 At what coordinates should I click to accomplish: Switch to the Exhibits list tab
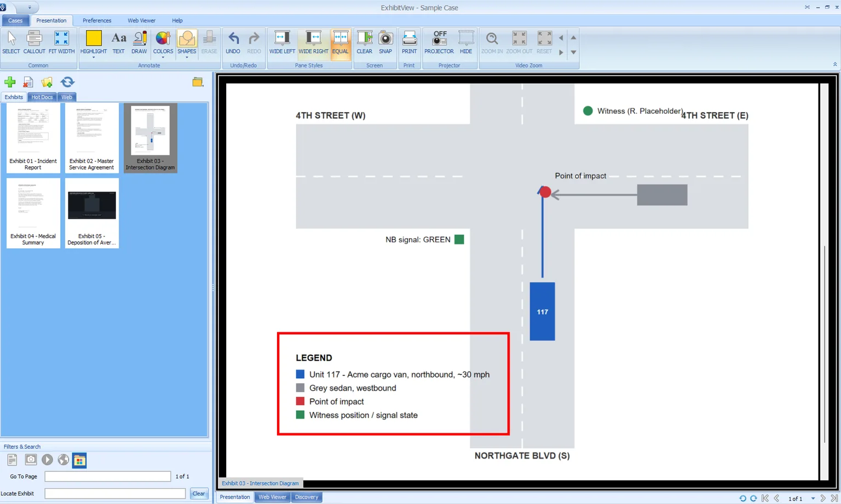point(14,97)
